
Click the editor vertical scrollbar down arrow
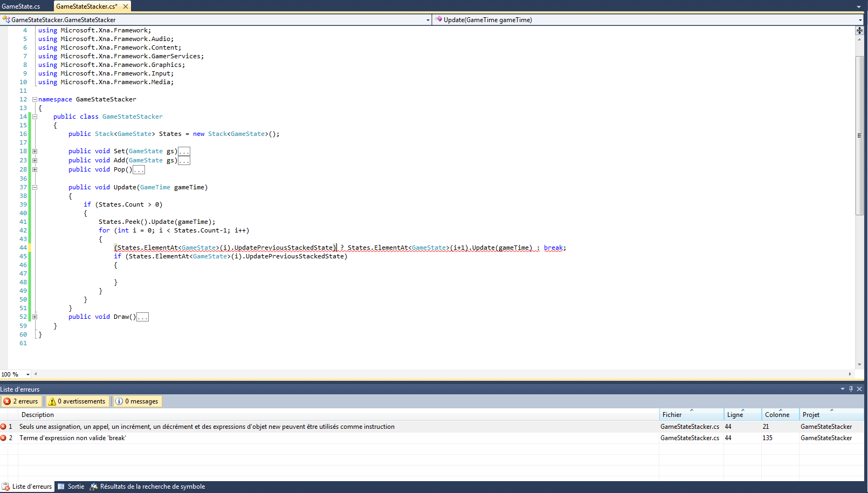[859, 365]
